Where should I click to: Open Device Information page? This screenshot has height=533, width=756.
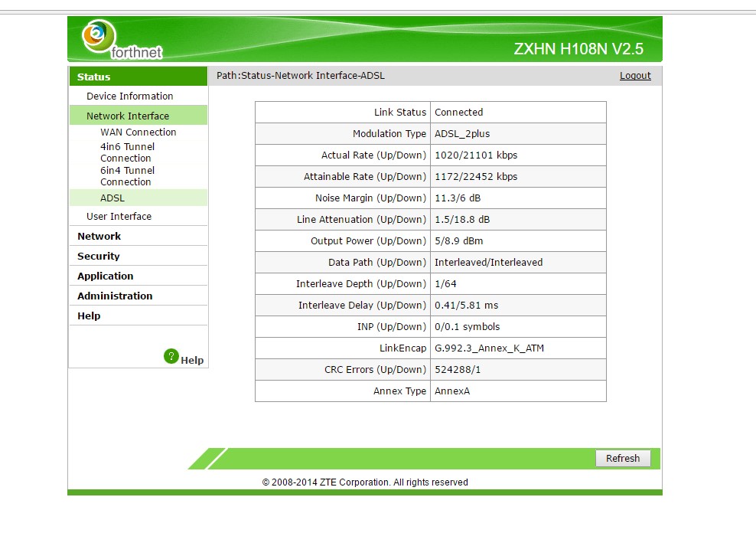(x=129, y=96)
